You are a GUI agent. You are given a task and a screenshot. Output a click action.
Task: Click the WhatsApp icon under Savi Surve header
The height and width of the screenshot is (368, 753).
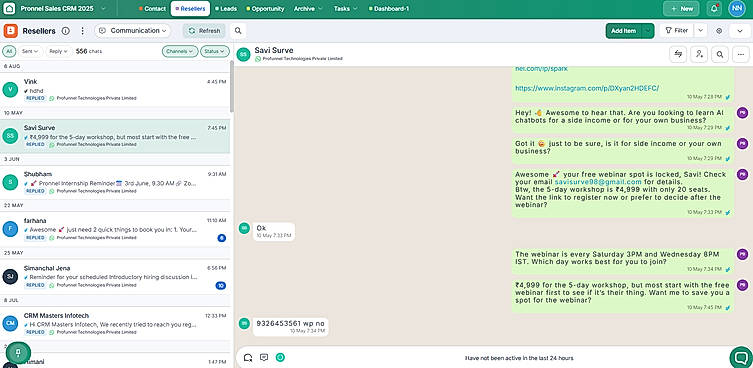pos(258,59)
